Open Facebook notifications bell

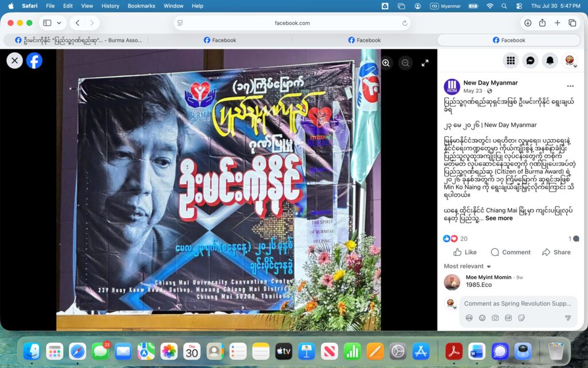tap(550, 60)
